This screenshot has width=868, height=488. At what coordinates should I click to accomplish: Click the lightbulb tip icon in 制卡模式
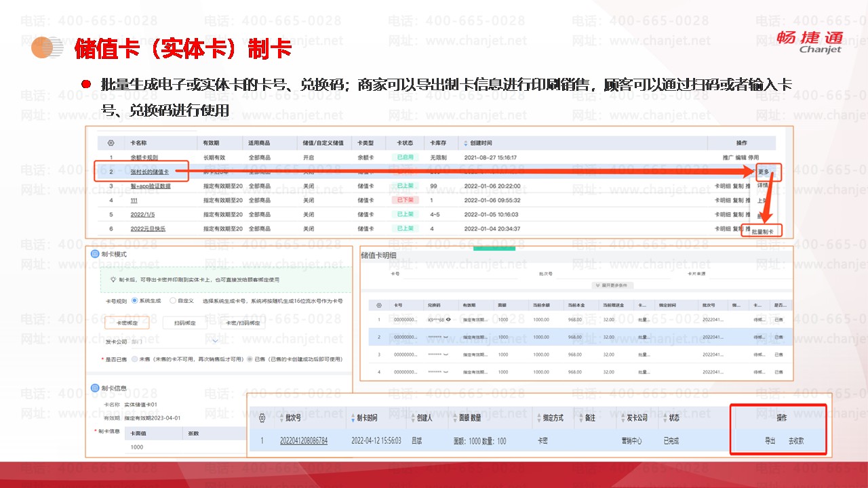(113, 279)
